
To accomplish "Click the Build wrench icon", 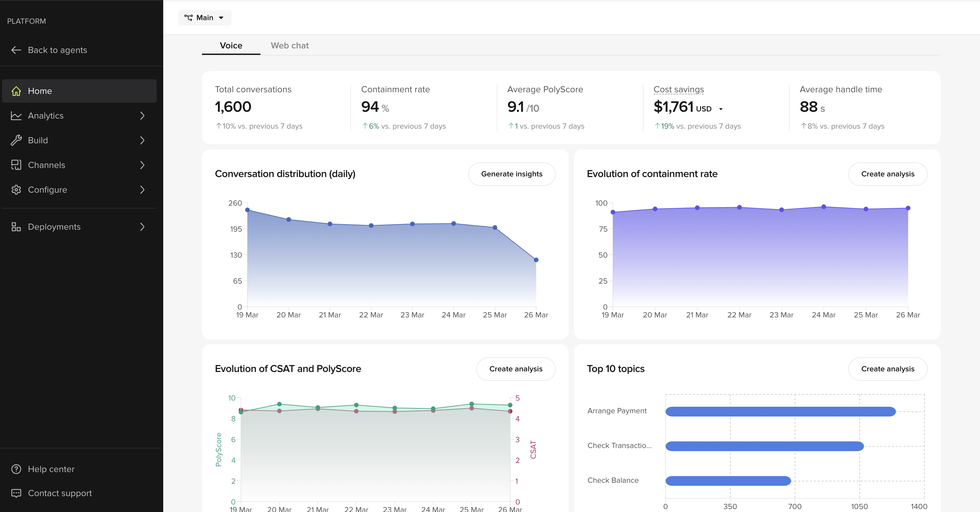I will coord(16,140).
